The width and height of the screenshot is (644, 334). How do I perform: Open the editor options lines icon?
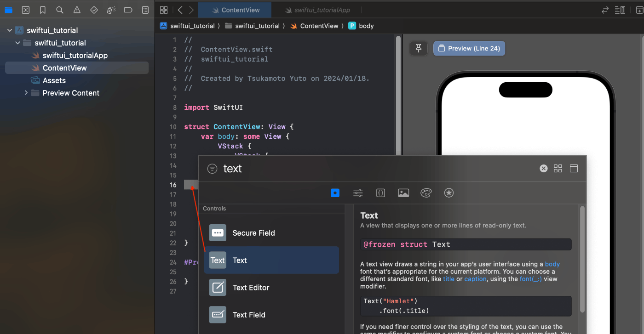click(x=620, y=10)
